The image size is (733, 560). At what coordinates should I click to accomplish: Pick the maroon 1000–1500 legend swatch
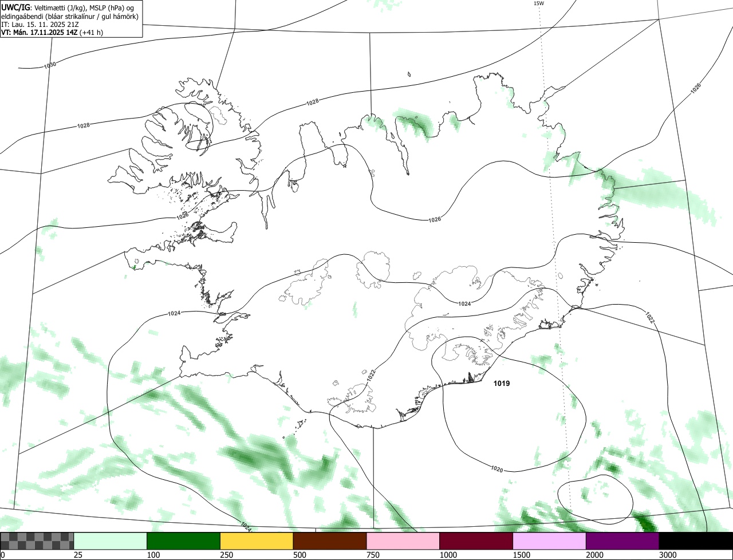coord(476,541)
